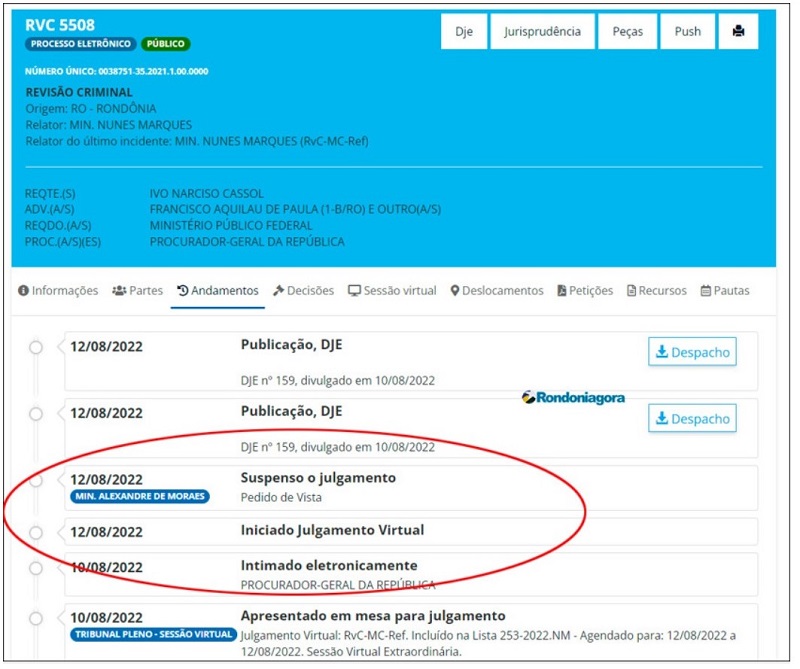Click timeline marker for Iniciado Julgamento Virtual
This screenshot has width=800, height=669.
click(36, 532)
